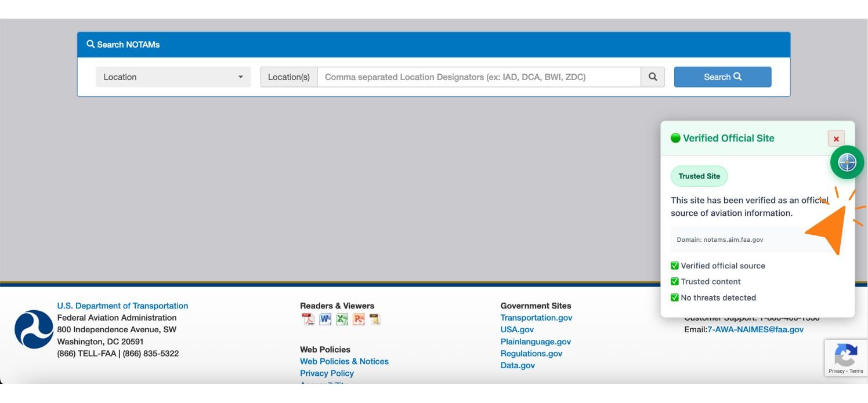868x403 pixels.
Task: Click the green compass site verification badge
Action: pyautogui.click(x=847, y=162)
